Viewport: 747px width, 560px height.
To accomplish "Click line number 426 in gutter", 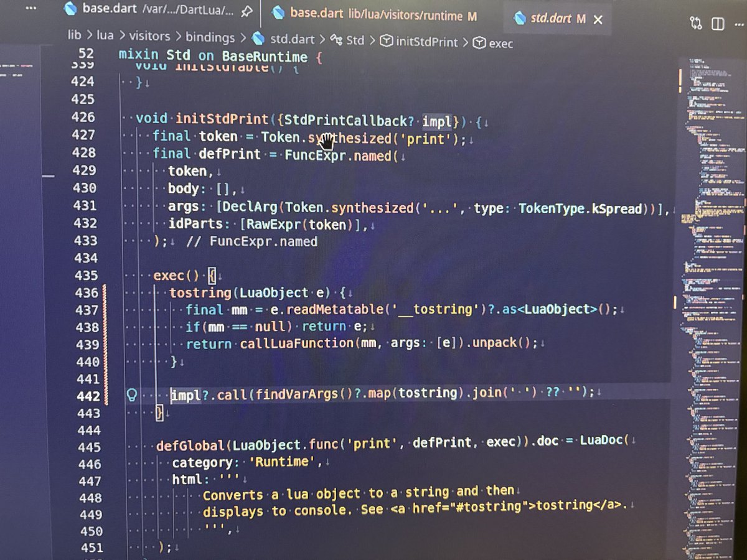I will click(x=83, y=117).
